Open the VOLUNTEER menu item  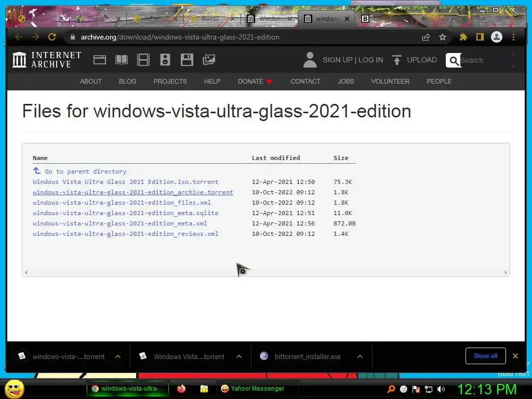click(390, 82)
